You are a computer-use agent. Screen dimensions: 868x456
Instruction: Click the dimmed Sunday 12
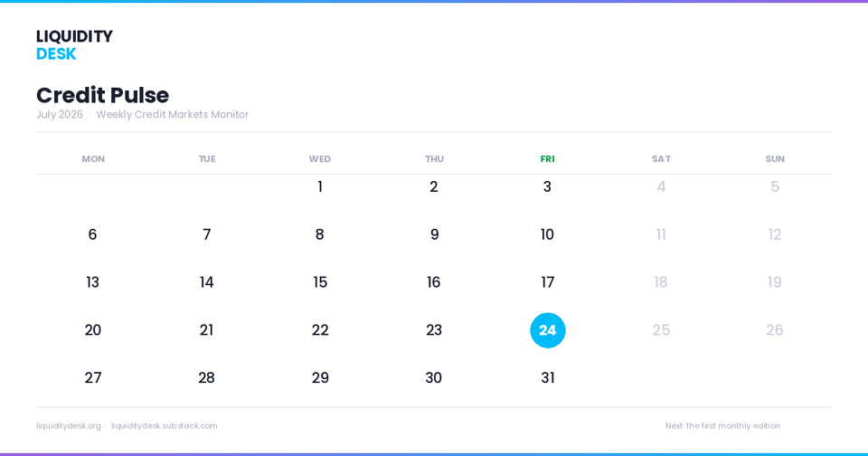pos(775,235)
